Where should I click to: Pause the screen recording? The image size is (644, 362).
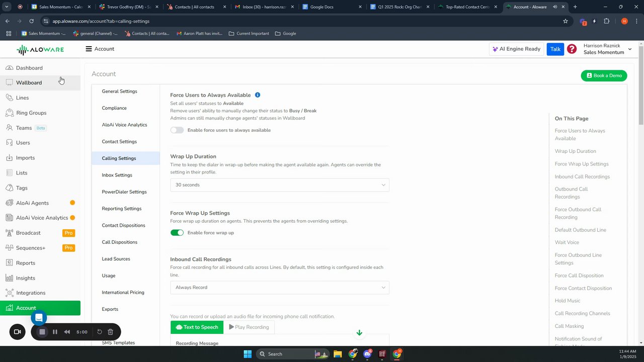55,332
